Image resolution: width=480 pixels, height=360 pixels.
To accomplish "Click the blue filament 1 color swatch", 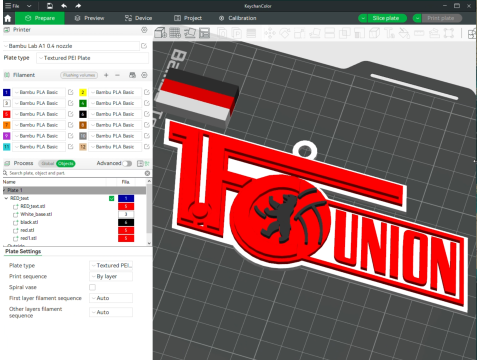I will pyautogui.click(x=6, y=92).
